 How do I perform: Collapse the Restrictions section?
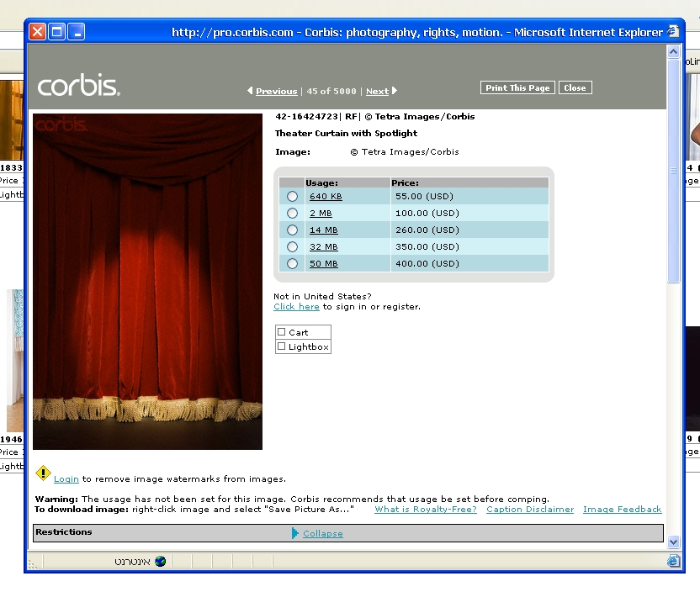[323, 534]
